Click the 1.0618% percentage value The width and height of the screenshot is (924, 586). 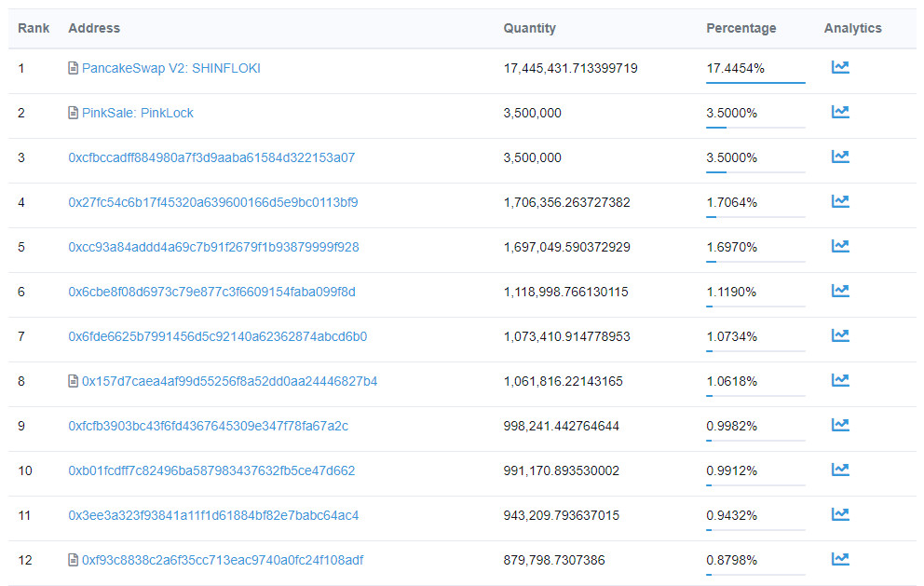[x=732, y=381]
